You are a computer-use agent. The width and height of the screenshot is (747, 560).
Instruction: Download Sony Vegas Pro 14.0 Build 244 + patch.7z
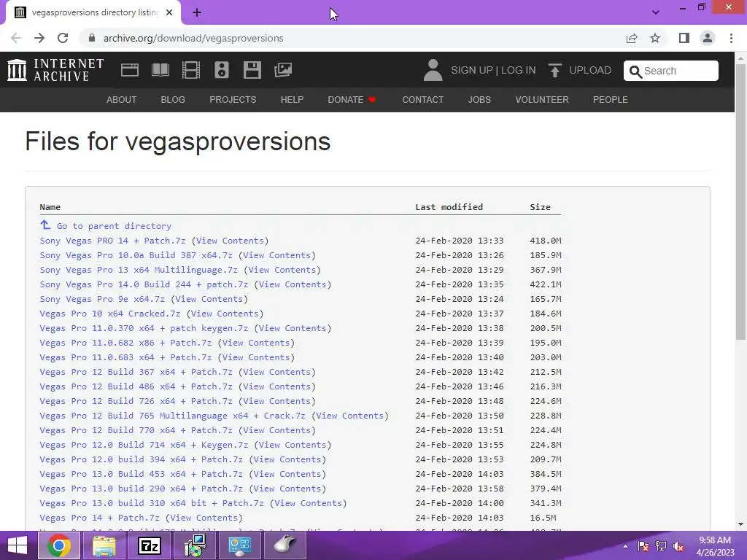click(x=144, y=284)
